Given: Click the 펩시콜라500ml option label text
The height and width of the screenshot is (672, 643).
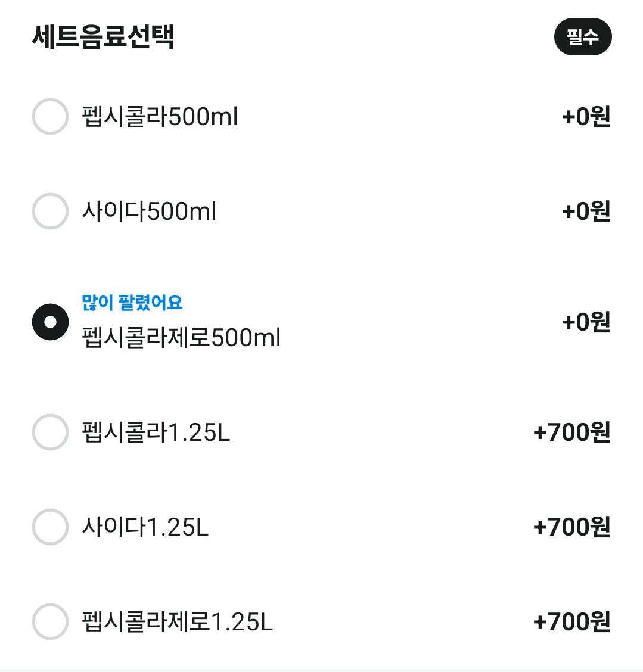Looking at the screenshot, I should point(160,117).
